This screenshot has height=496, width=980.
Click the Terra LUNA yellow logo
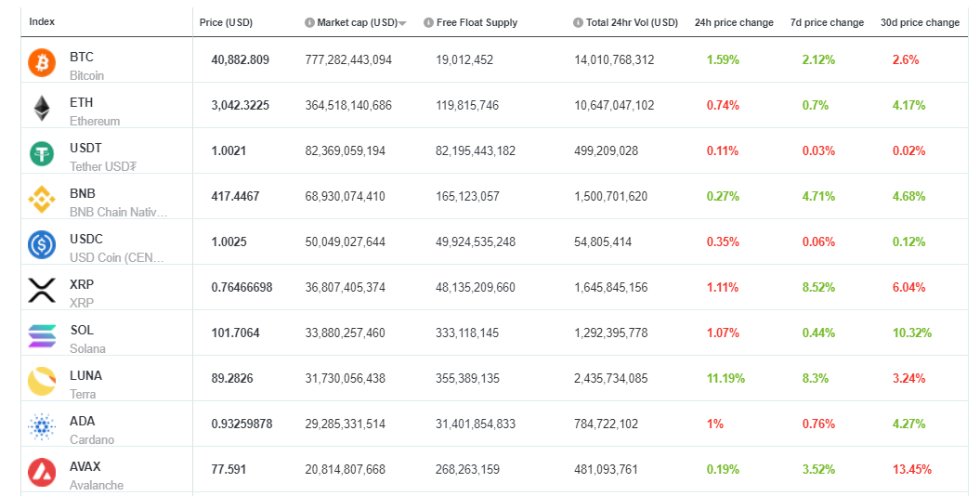(x=42, y=382)
